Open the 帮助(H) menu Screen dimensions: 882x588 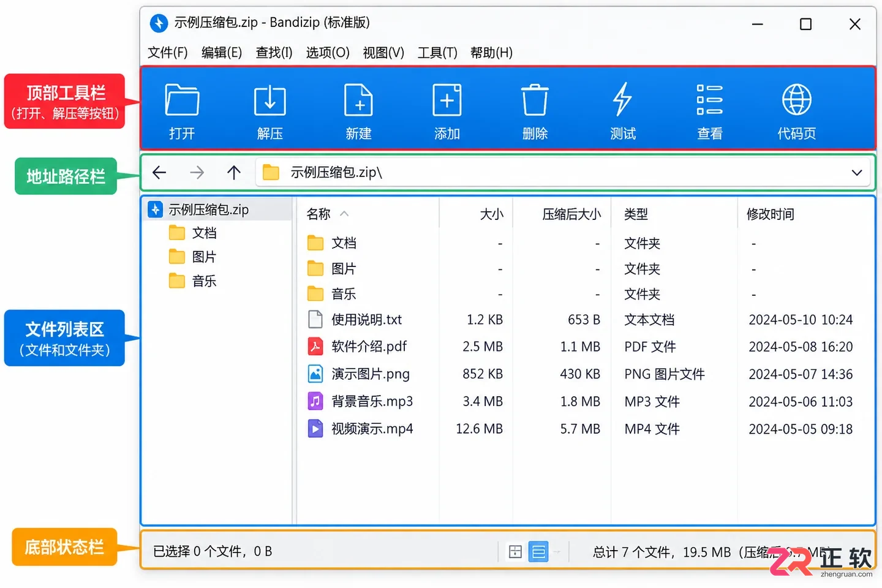pyautogui.click(x=491, y=53)
